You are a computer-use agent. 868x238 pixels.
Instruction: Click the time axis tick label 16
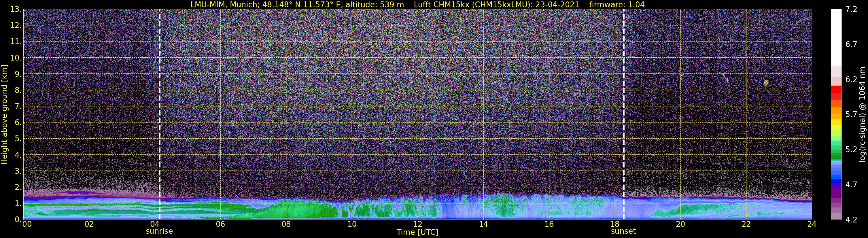click(x=549, y=224)
